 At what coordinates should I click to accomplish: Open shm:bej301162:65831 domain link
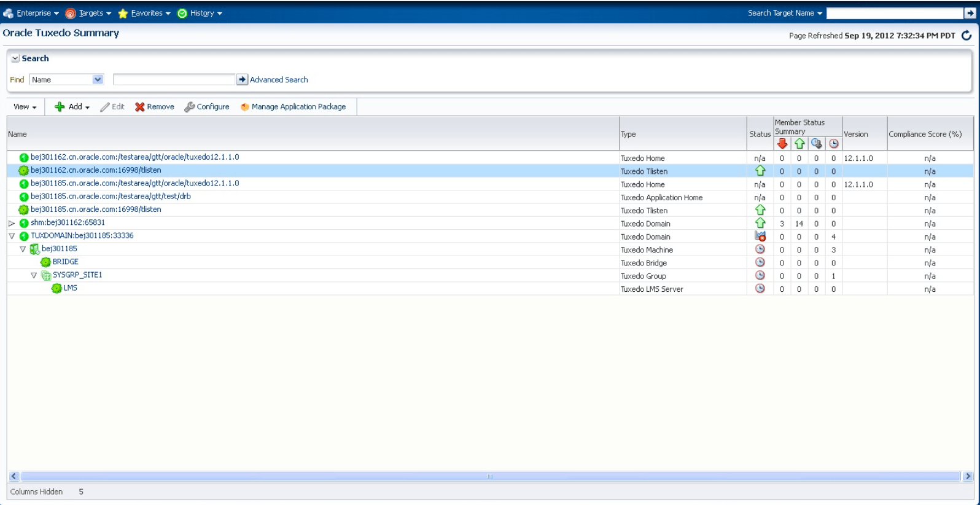click(x=68, y=222)
